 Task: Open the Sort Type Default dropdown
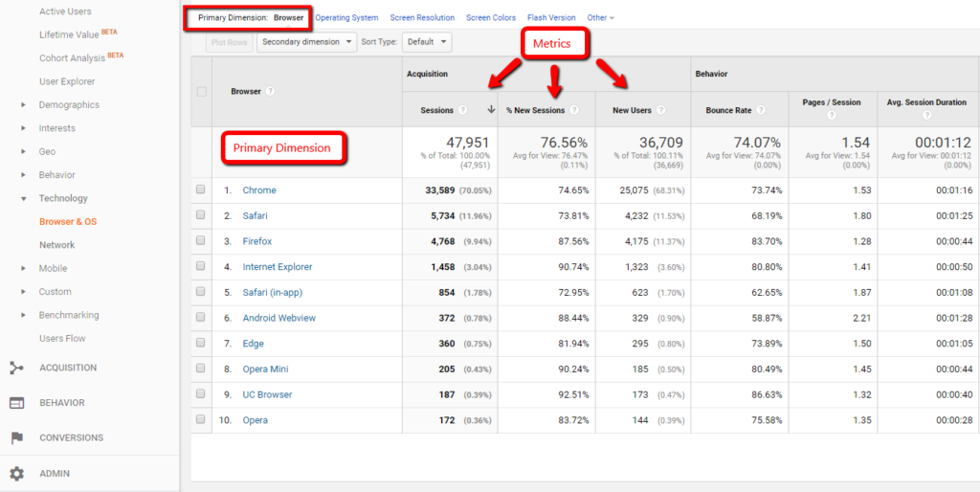click(x=426, y=42)
